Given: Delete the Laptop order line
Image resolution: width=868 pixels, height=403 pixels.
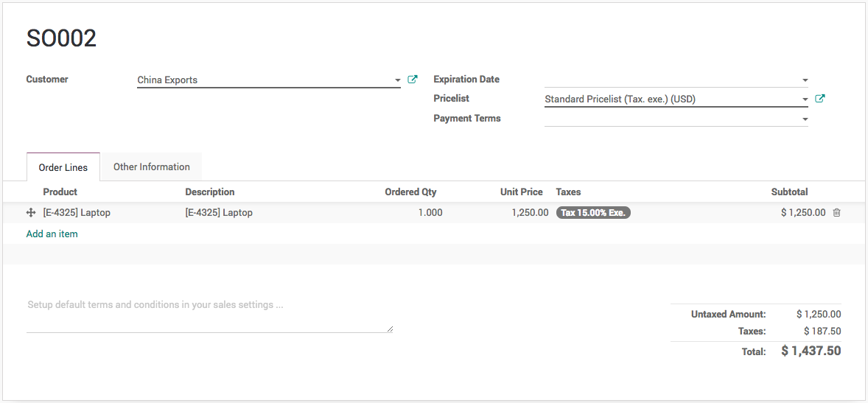Looking at the screenshot, I should [x=836, y=213].
